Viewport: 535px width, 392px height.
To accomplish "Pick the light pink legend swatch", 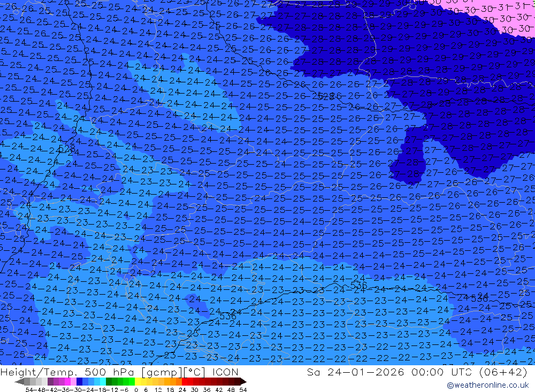I will click(73, 381).
